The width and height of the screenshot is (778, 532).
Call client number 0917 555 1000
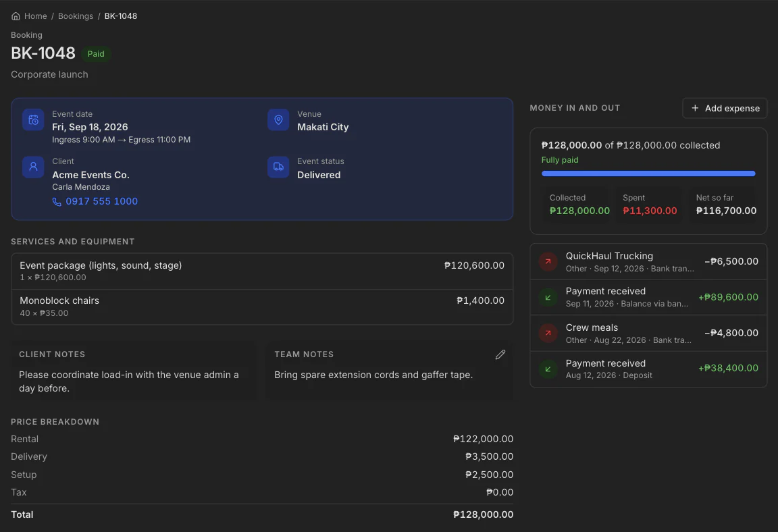pyautogui.click(x=102, y=201)
